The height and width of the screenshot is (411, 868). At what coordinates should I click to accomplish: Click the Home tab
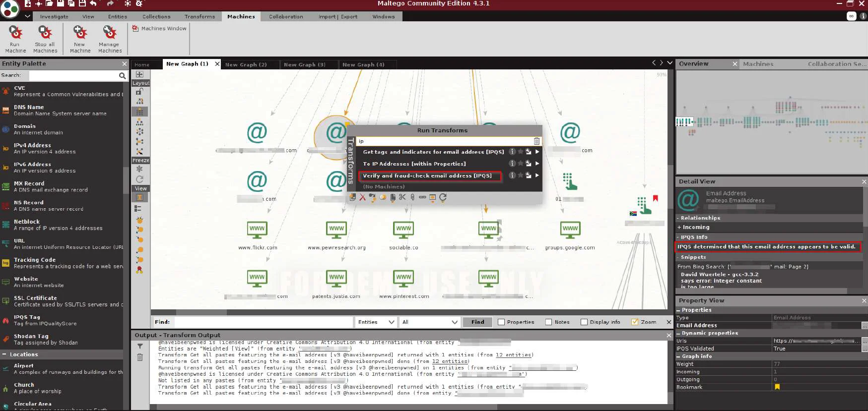[x=142, y=64]
